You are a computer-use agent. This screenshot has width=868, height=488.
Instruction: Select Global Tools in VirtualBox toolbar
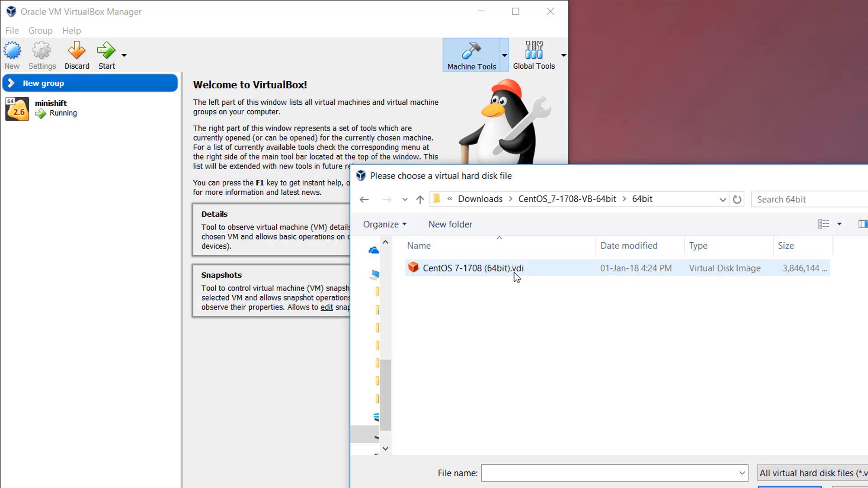534,55
